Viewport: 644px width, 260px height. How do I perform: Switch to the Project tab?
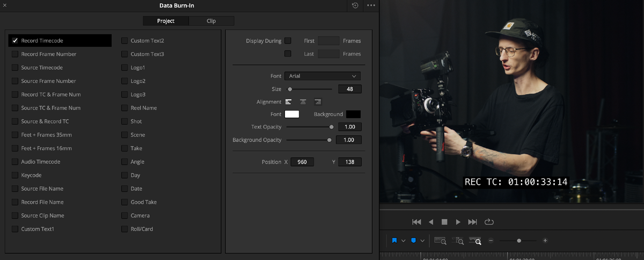(166, 21)
